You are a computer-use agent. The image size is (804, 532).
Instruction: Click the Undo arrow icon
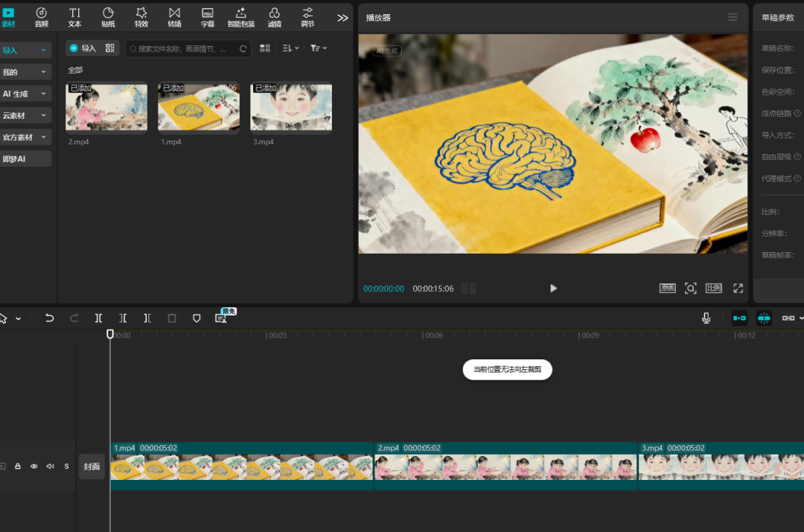pos(49,318)
